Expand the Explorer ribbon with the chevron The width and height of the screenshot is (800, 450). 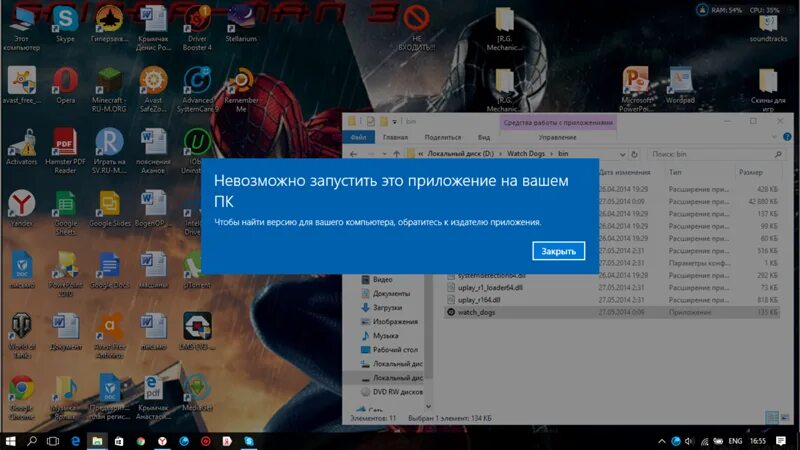[774, 137]
